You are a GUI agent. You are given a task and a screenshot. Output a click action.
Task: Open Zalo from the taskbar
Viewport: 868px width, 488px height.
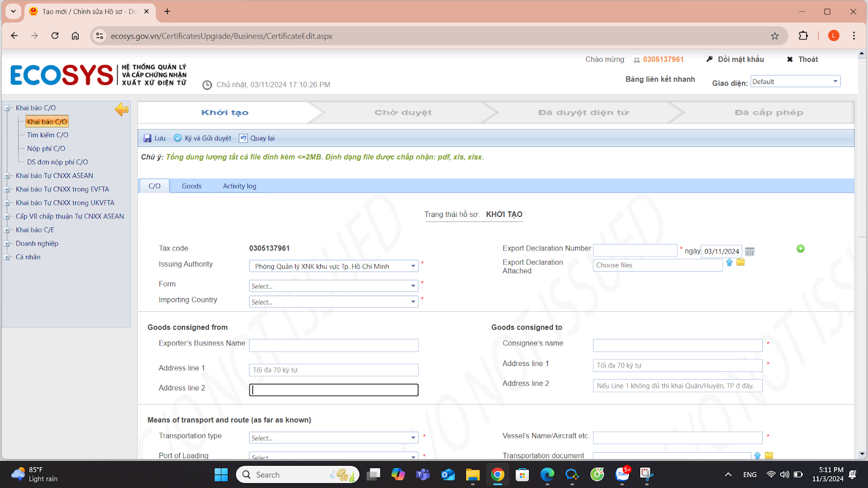622,474
